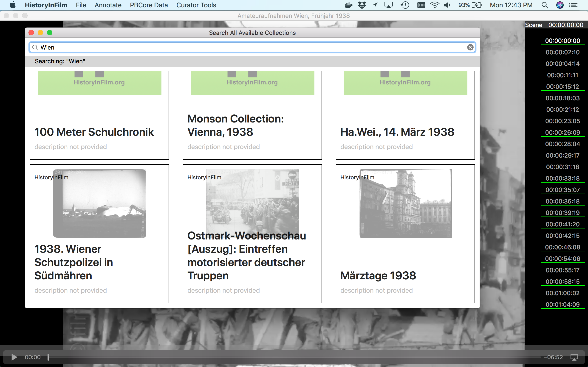Open the Märztage 1938 collection
Image resolution: width=588 pixels, height=367 pixels.
[x=378, y=275]
